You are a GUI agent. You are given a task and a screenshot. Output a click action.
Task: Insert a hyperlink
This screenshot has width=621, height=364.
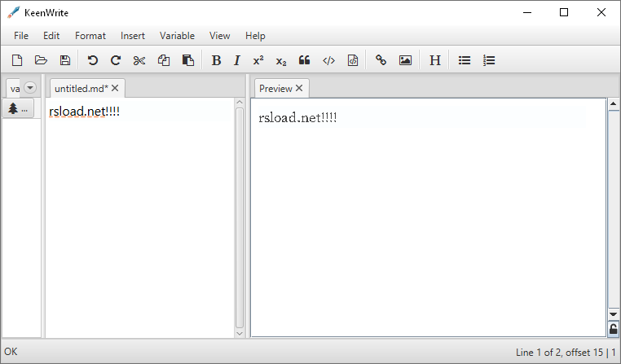coord(381,60)
